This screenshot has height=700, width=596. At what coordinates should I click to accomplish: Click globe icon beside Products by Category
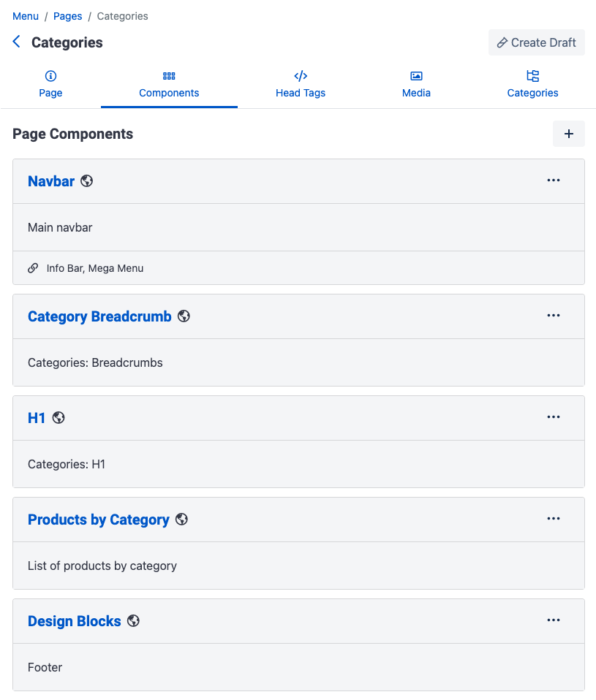[x=181, y=520]
